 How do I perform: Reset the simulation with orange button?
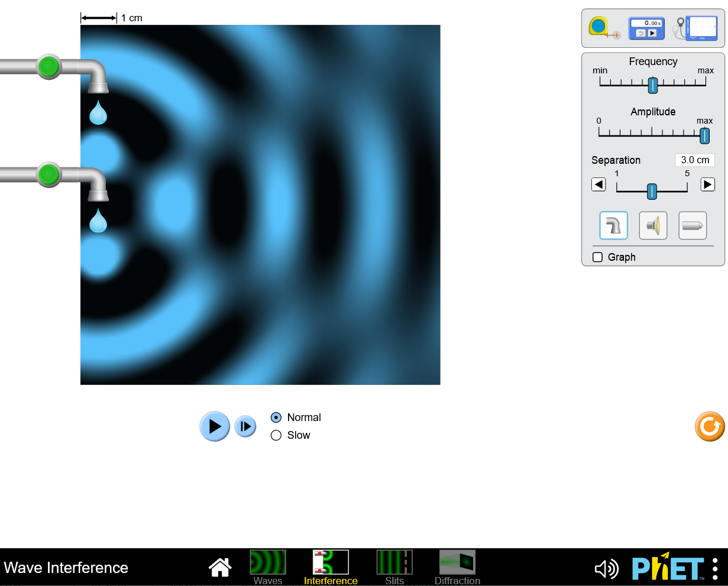(710, 426)
